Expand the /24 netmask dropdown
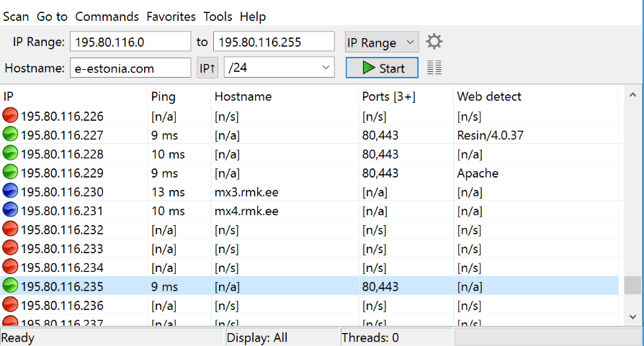 (279, 68)
